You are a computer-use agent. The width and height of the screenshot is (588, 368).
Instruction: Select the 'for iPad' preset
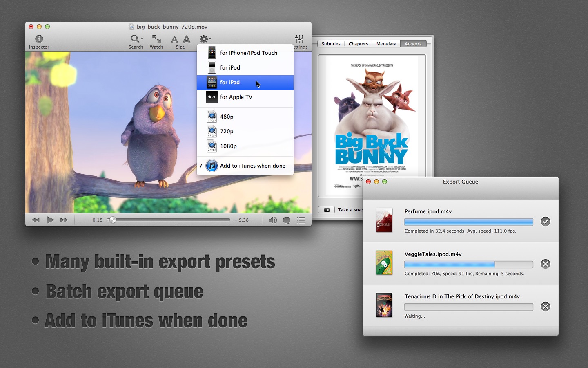click(245, 82)
